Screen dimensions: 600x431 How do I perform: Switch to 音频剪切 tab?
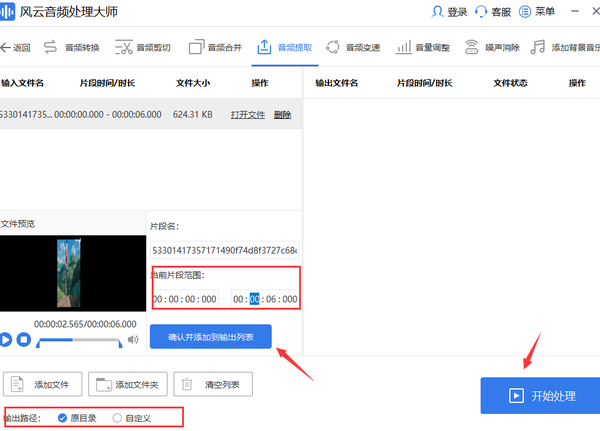point(143,47)
